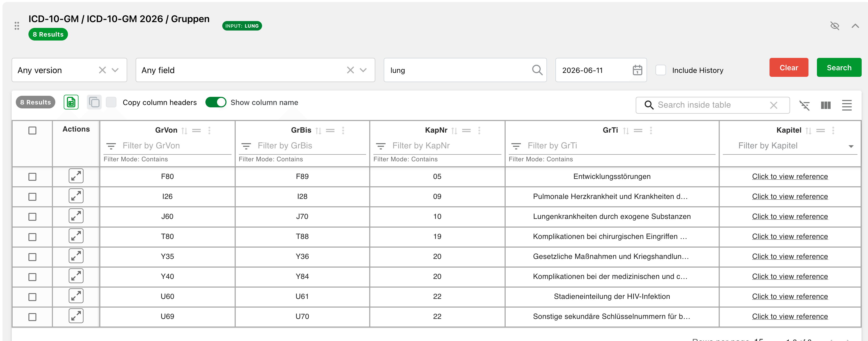
Task: Open GrVon column options menu
Action: tap(209, 131)
